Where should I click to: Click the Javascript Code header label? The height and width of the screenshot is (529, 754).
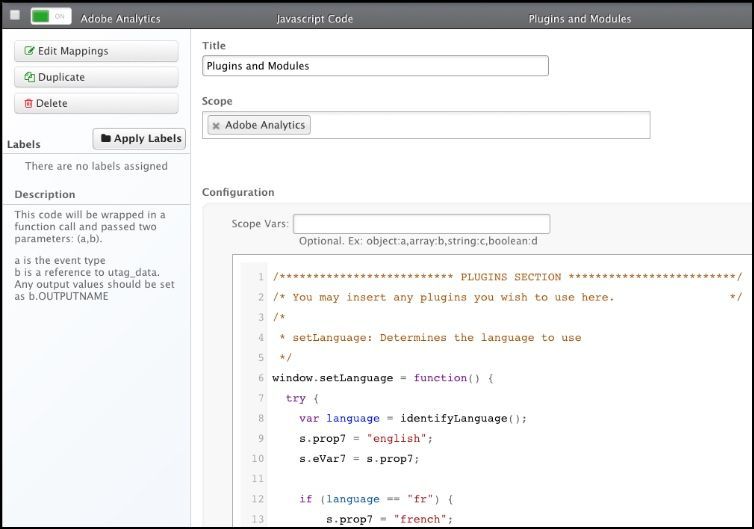point(314,18)
